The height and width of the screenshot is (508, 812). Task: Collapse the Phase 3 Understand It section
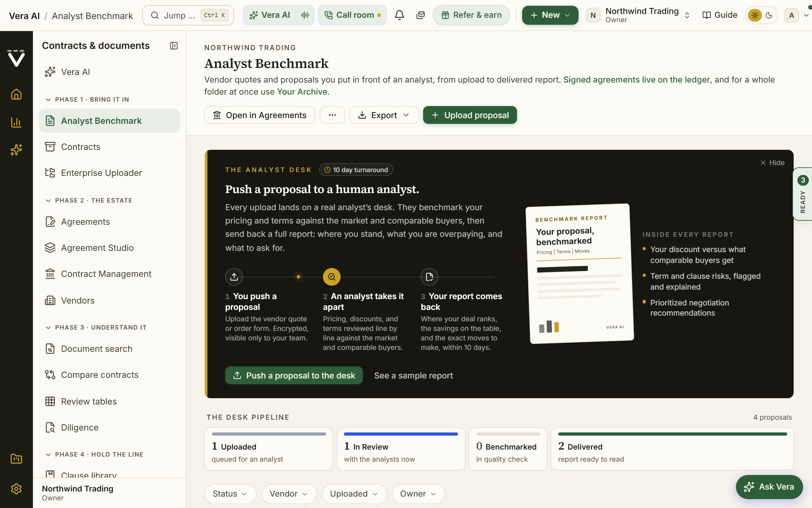pyautogui.click(x=96, y=327)
